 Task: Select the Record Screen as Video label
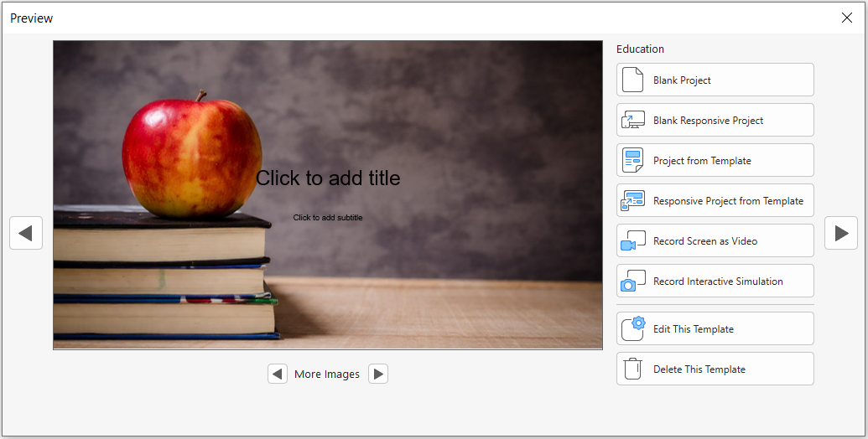click(705, 241)
